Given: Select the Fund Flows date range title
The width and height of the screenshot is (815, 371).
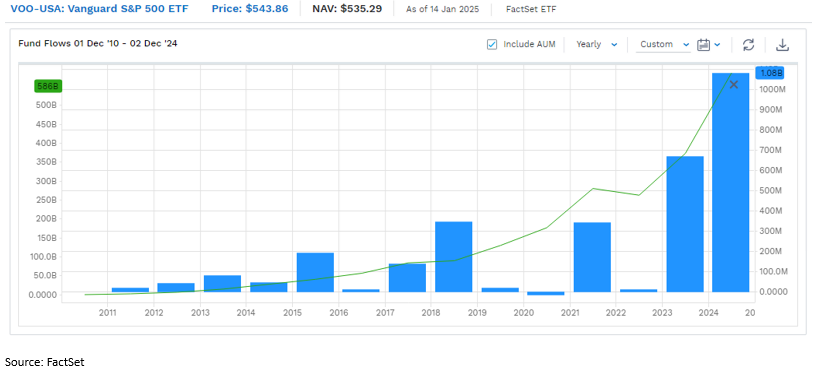Looking at the screenshot, I should point(98,44).
